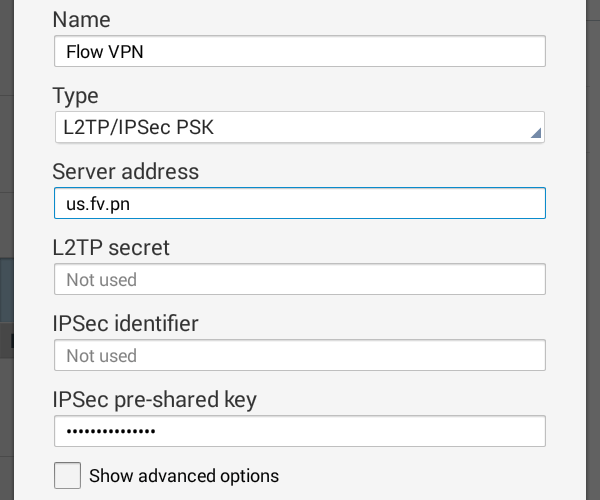Tap the 'Flow VPN' text in Name
Viewport: 600px width, 500px height.
point(99,52)
